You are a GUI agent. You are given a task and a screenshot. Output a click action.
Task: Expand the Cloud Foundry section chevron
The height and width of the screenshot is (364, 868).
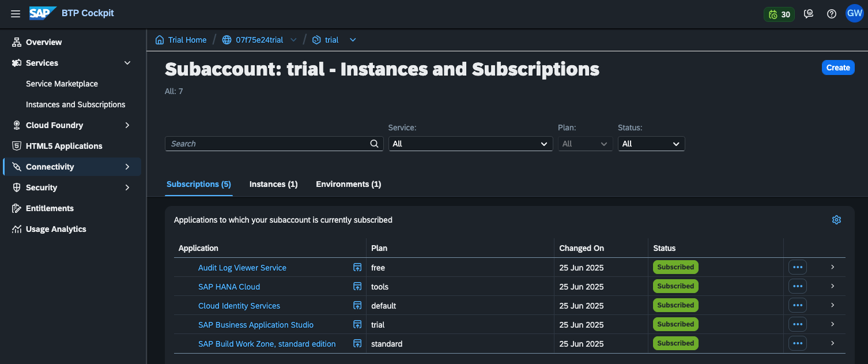pos(127,125)
